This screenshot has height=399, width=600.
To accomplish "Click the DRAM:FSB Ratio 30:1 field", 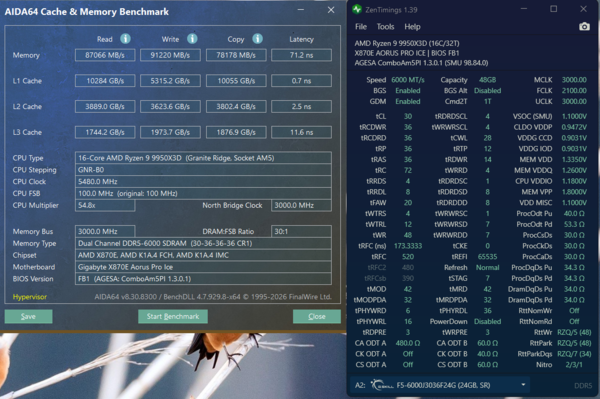I will pyautogui.click(x=302, y=231).
